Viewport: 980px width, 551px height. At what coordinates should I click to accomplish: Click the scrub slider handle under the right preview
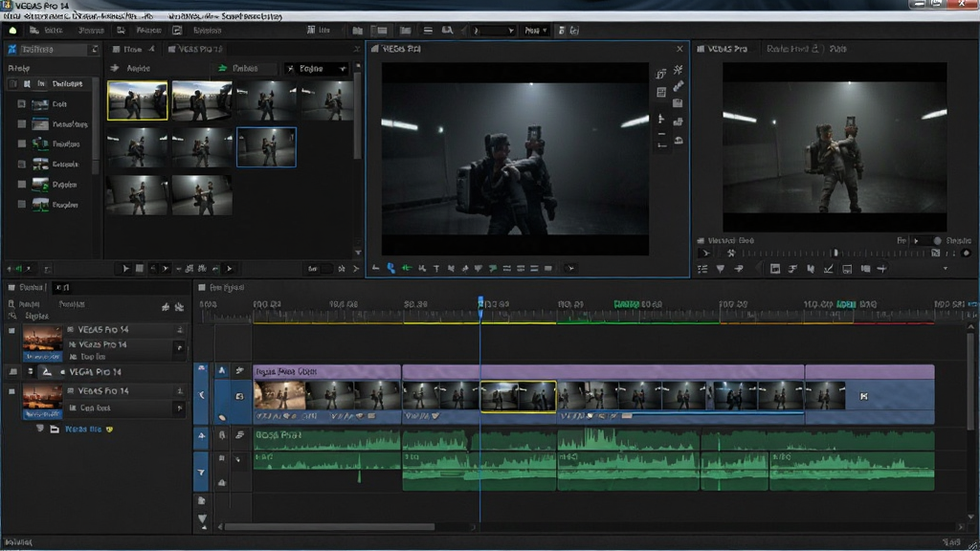(x=835, y=253)
